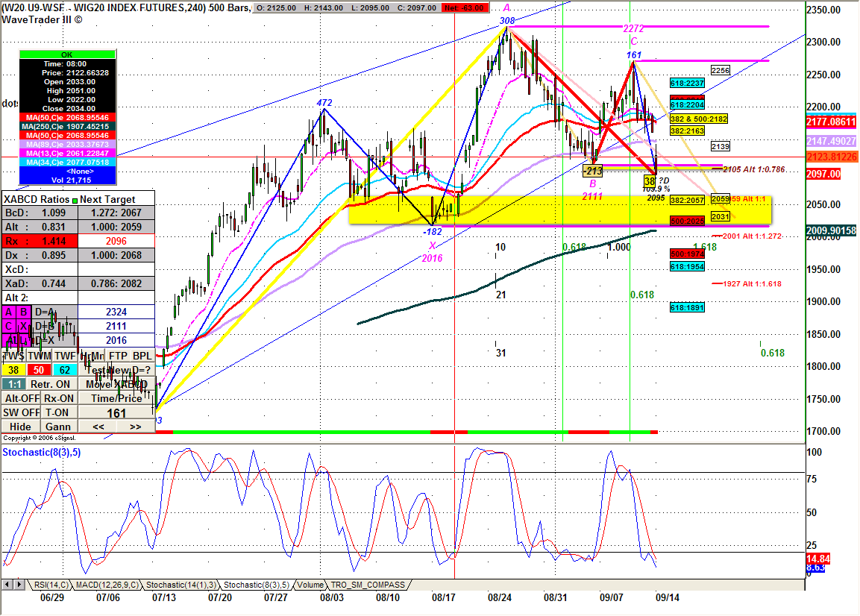Click the D=B target value 2111

click(116, 327)
